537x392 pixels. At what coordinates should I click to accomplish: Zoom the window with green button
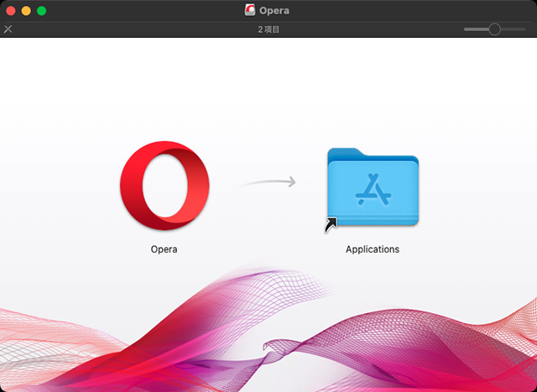41,11
